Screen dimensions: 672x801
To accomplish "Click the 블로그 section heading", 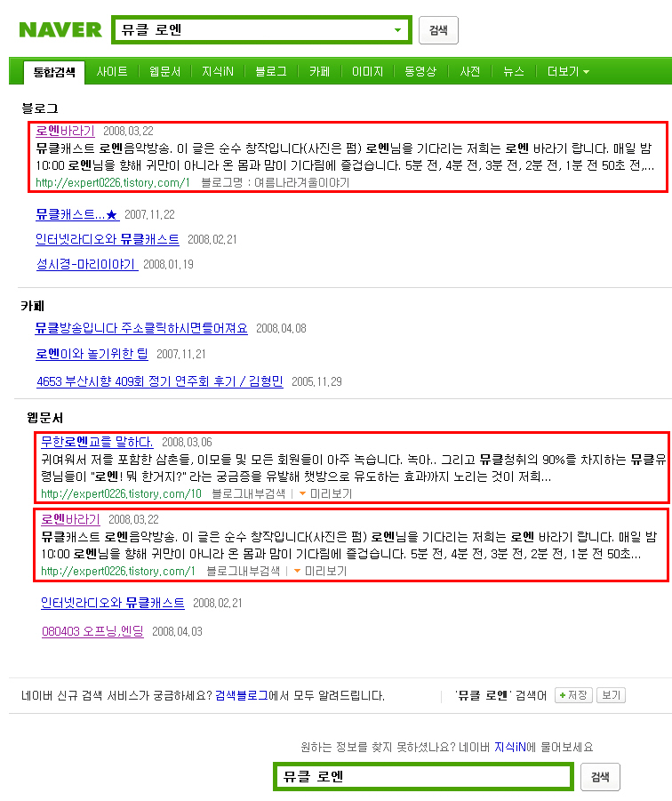I will [40, 108].
